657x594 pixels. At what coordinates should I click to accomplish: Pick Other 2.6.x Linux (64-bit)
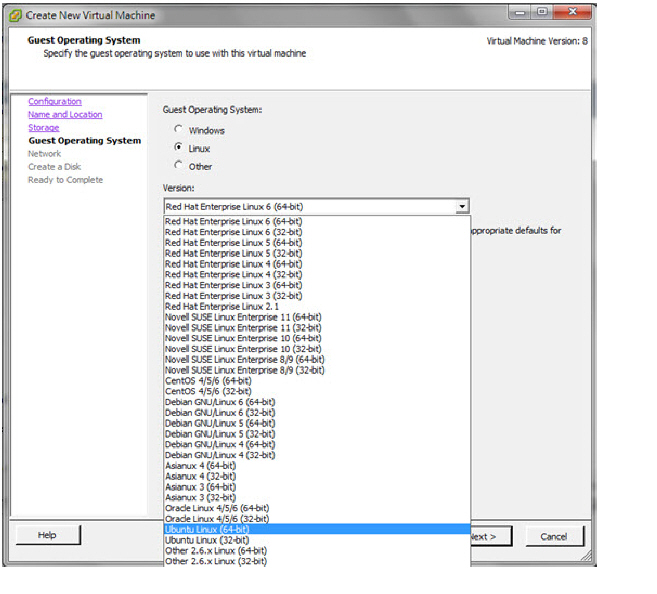[x=317, y=551]
